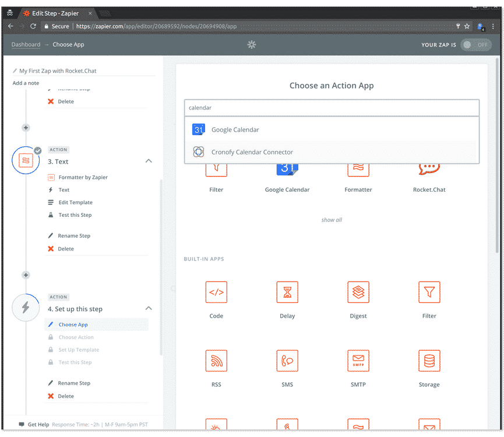504x437 pixels.
Task: Open Formatter by Zapier in step 3
Action: 83,177
